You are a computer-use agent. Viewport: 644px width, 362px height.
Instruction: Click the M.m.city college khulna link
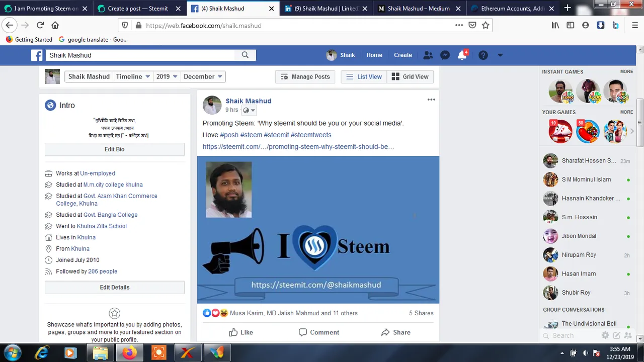click(113, 185)
